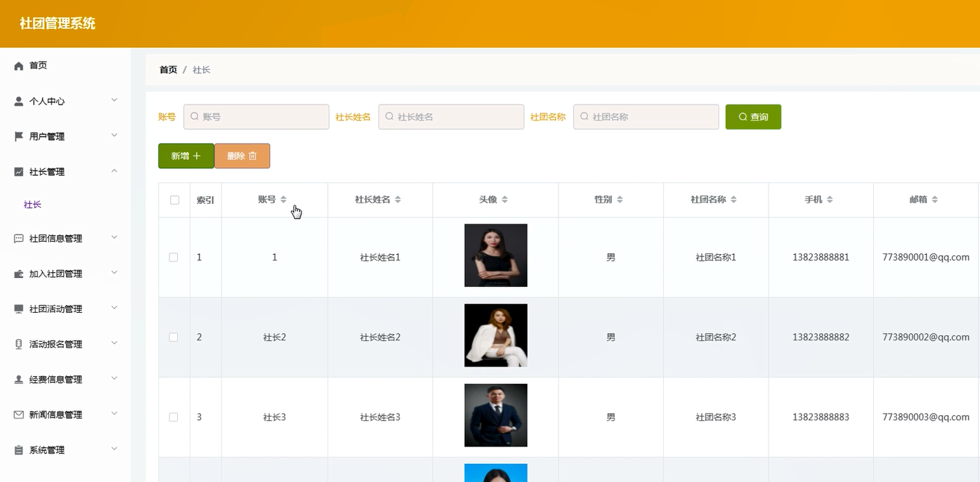Click the clipboard icon for 系统管理
The width and height of the screenshot is (980, 482).
[x=19, y=451]
